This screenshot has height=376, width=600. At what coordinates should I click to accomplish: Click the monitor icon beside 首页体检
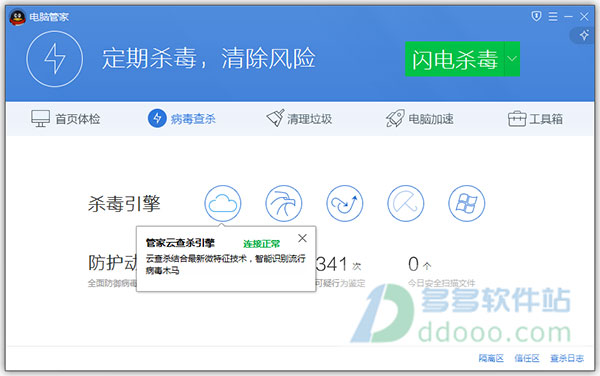coord(41,119)
